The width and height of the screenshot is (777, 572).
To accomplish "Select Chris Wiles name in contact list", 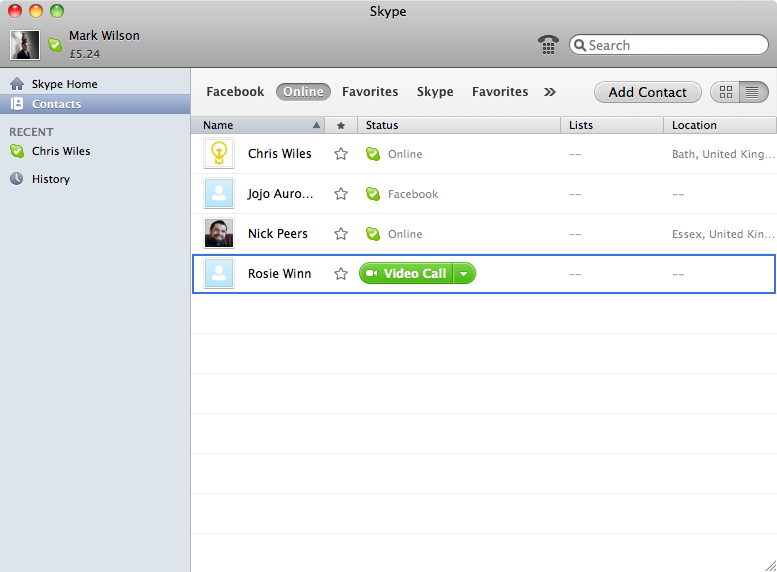I will [279, 154].
